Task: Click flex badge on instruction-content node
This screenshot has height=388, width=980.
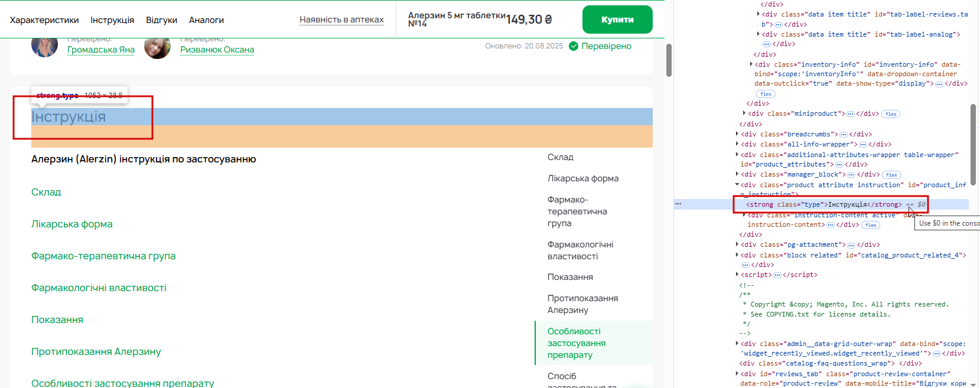Action: (871, 225)
